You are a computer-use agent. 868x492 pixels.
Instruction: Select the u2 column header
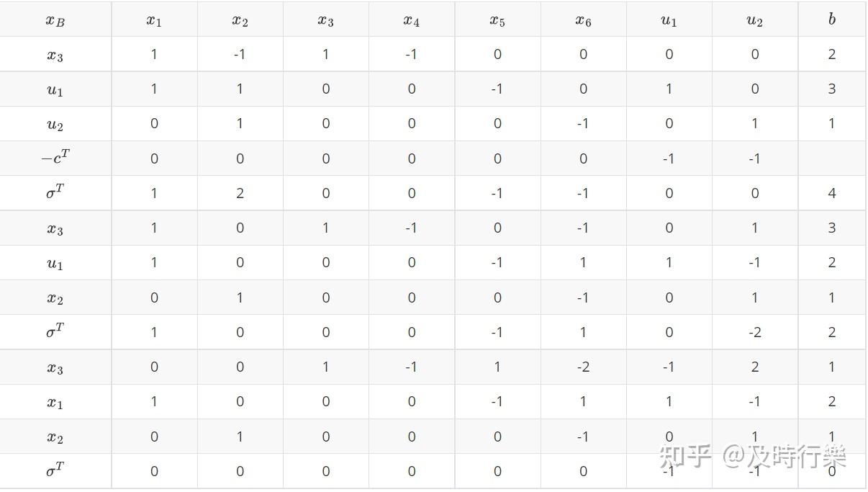[754, 20]
